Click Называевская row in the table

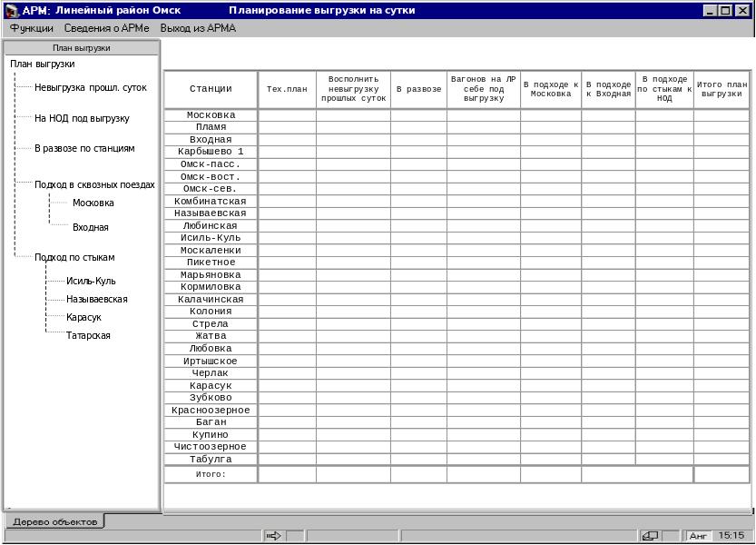point(211,213)
